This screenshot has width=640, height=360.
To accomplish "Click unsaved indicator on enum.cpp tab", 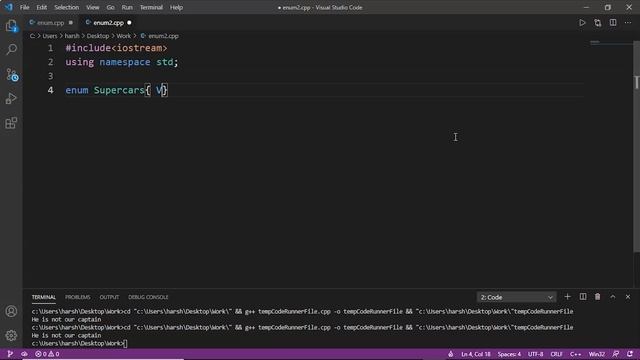I will tap(71, 23).
